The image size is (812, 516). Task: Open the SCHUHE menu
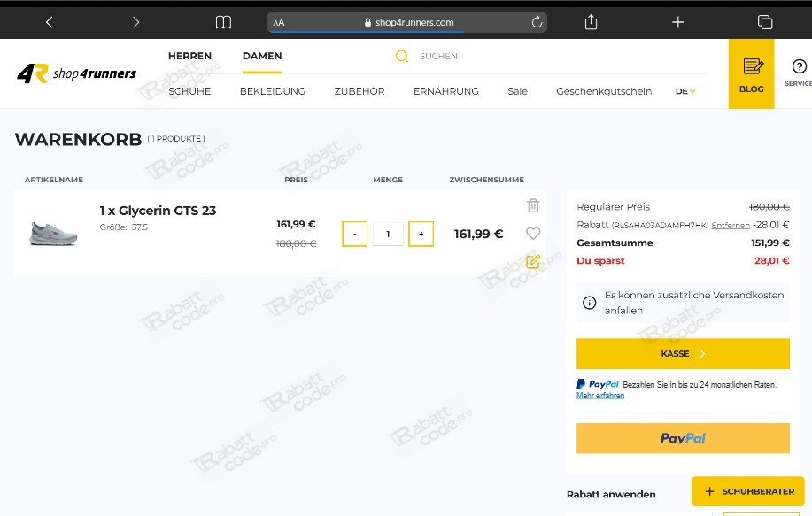pyautogui.click(x=189, y=91)
